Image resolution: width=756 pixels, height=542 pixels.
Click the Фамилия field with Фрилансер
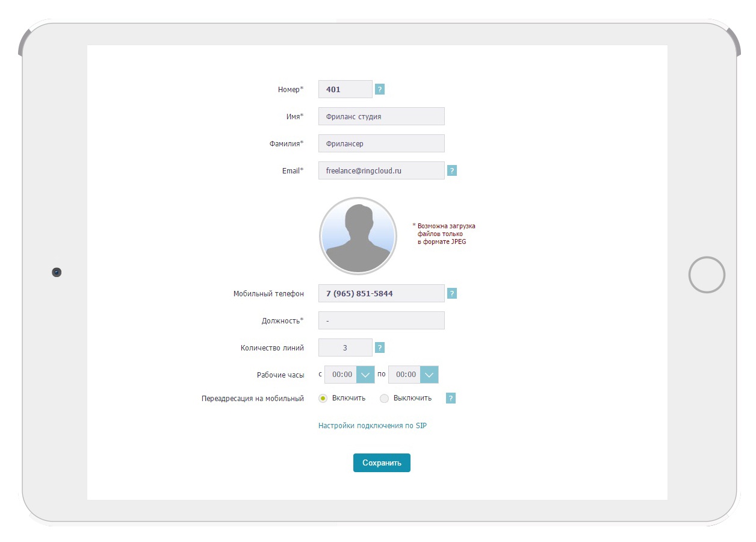382,143
